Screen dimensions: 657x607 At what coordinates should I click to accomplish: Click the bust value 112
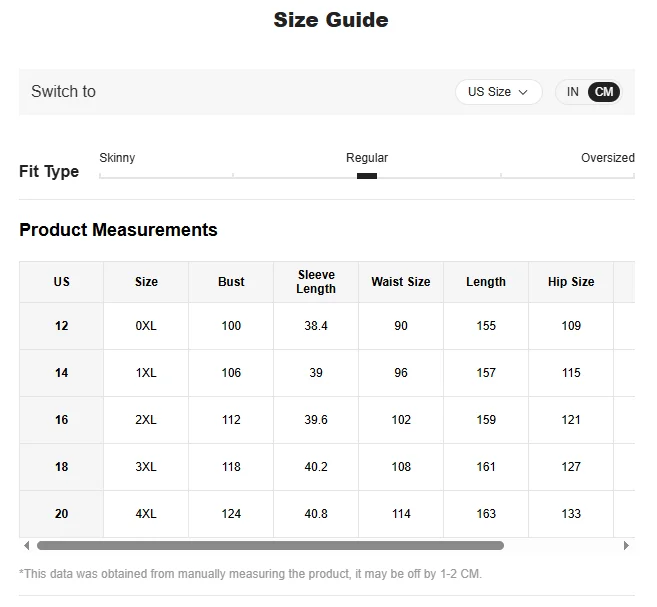(x=231, y=420)
